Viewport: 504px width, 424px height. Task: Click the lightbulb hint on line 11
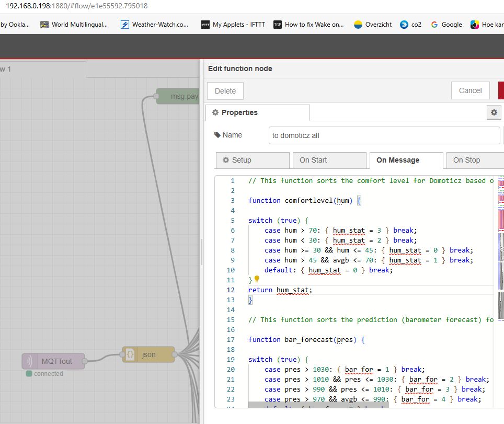coord(257,279)
